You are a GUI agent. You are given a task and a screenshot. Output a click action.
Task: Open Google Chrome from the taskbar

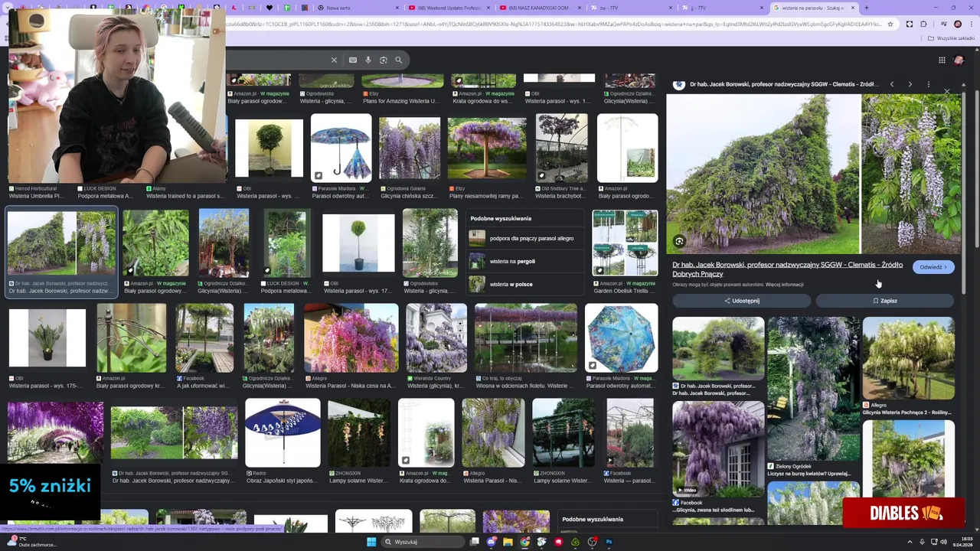pos(524,542)
